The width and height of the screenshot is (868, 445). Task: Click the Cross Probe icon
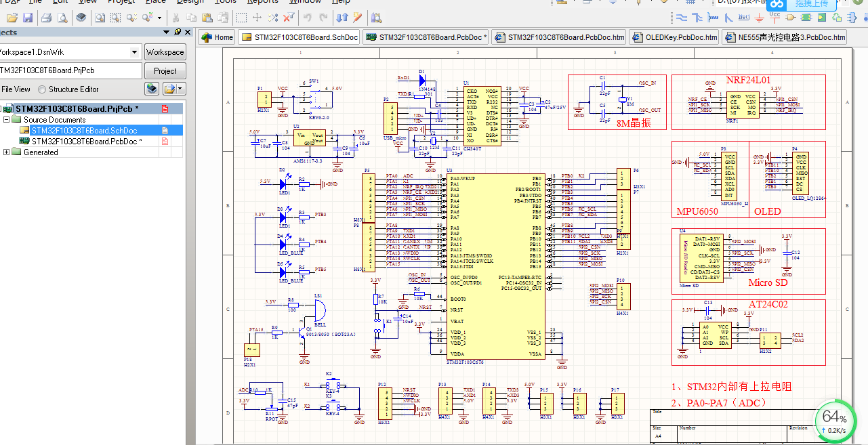357,18
